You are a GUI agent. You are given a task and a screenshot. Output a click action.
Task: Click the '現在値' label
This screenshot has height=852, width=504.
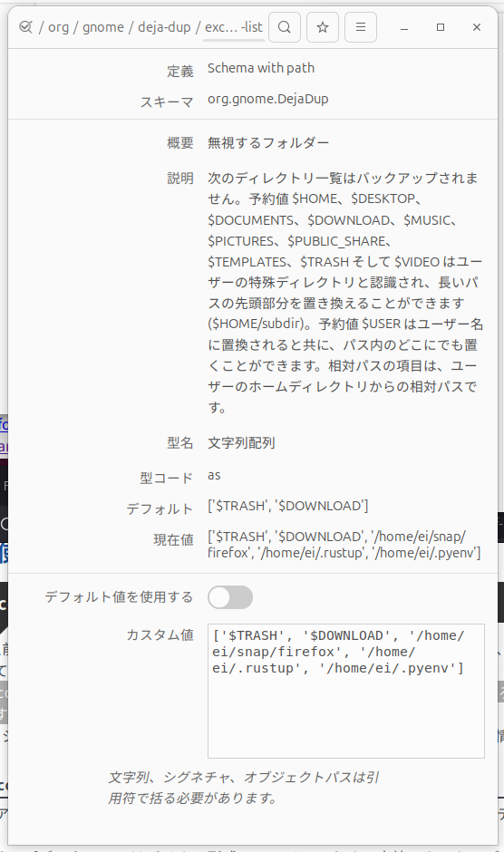[173, 539]
